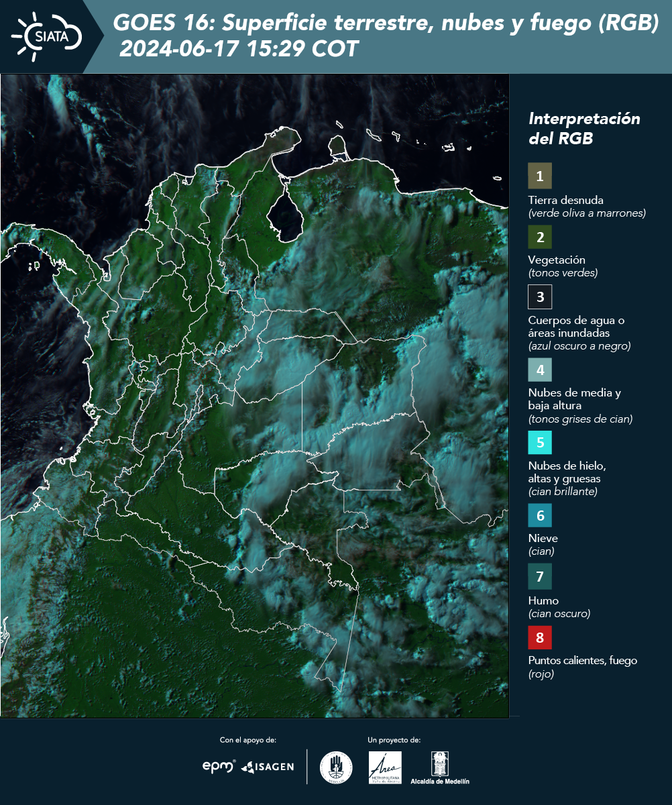
Task: Click the Alcaldía de Medellín logo
Action: click(x=440, y=767)
